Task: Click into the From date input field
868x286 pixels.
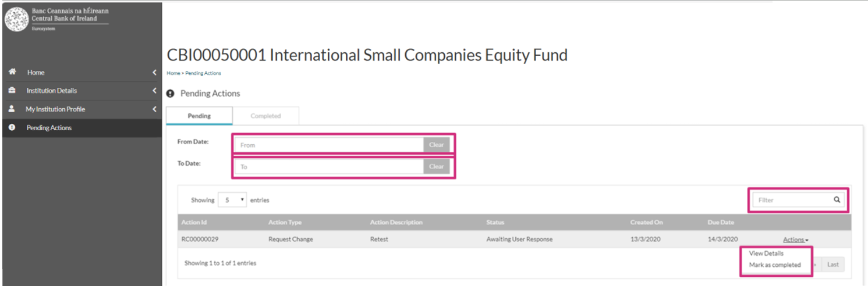Action: [328, 145]
